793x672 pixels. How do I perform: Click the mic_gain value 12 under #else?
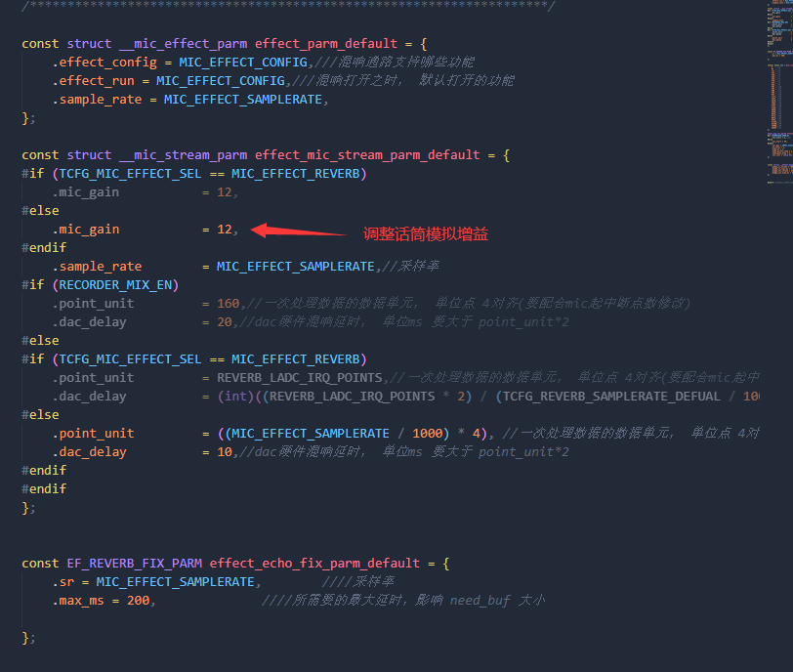click(x=224, y=230)
